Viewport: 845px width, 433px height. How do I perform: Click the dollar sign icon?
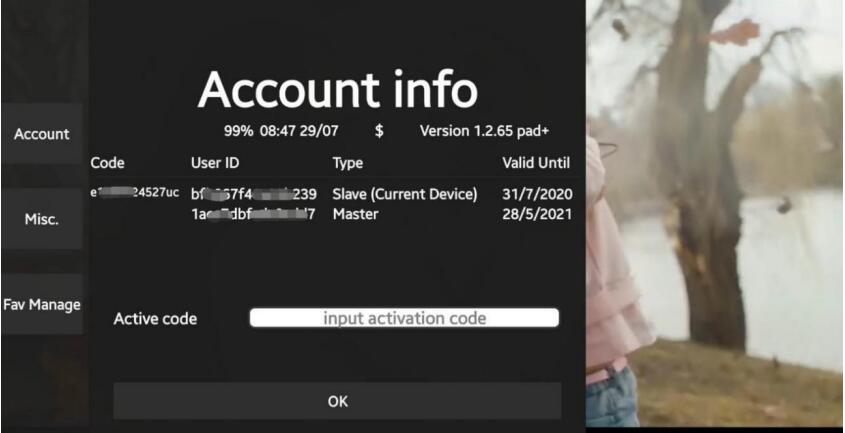point(379,131)
